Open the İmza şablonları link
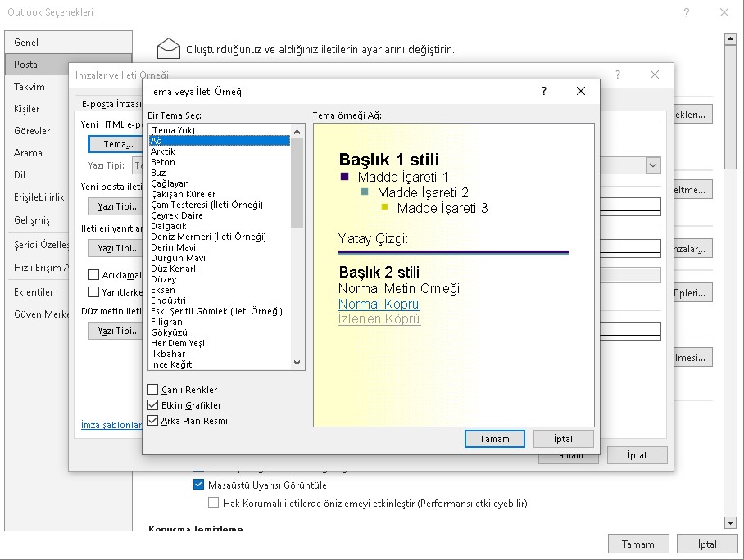Screen dimensions: 744x560 tap(111, 425)
